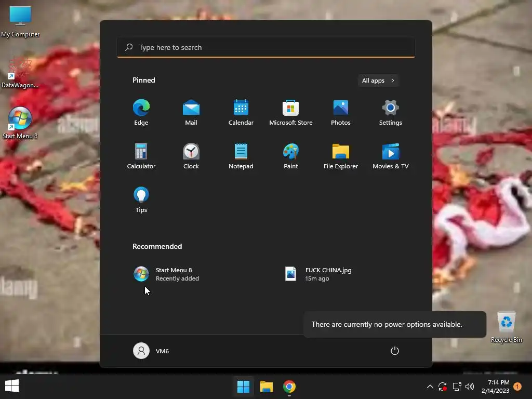Screen dimensions: 532x399
Task: Launch the Mail app
Action: [x=191, y=113]
